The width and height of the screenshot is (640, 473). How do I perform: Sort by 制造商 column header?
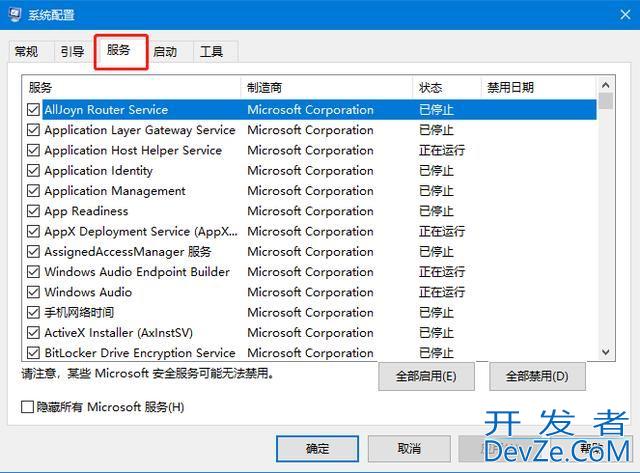tap(327, 87)
